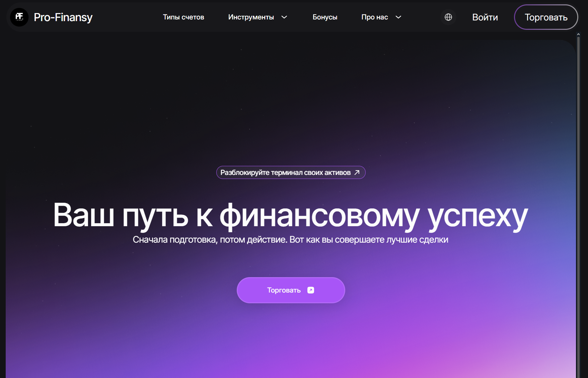Click the square arrow icon in the purple Торговать button
The height and width of the screenshot is (378, 588).
coord(311,290)
